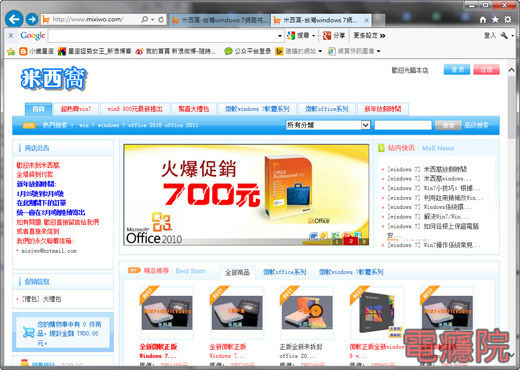This screenshot has height=370, width=520.
Task: Click the blue 登录 button
Action: pyautogui.click(x=457, y=69)
